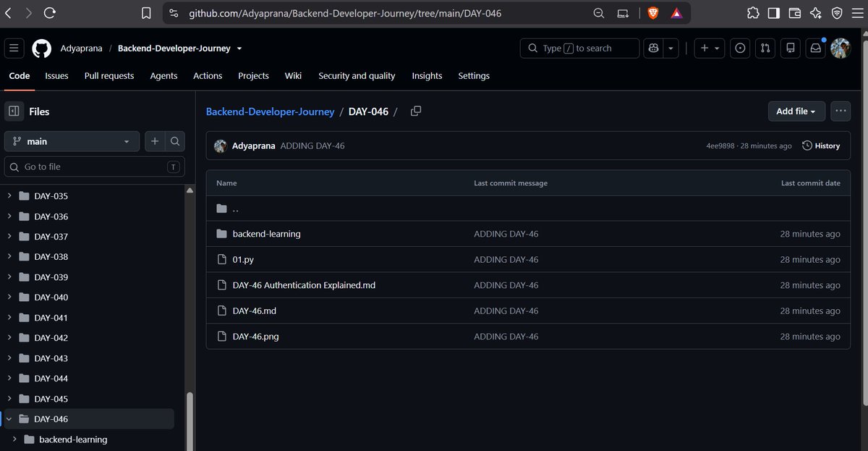Open pull requests header icon
This screenshot has width=868, height=451.
(765, 49)
